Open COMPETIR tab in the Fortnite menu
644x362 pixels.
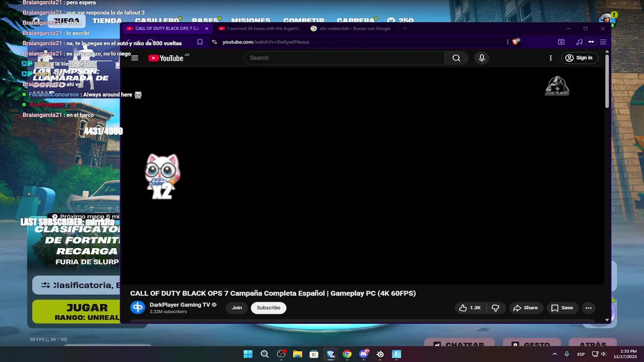[303, 21]
